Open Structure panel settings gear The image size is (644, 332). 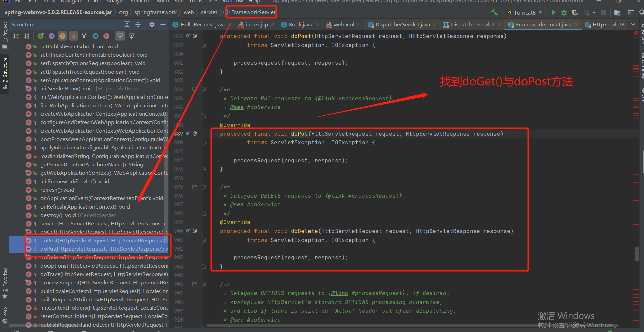click(152, 24)
